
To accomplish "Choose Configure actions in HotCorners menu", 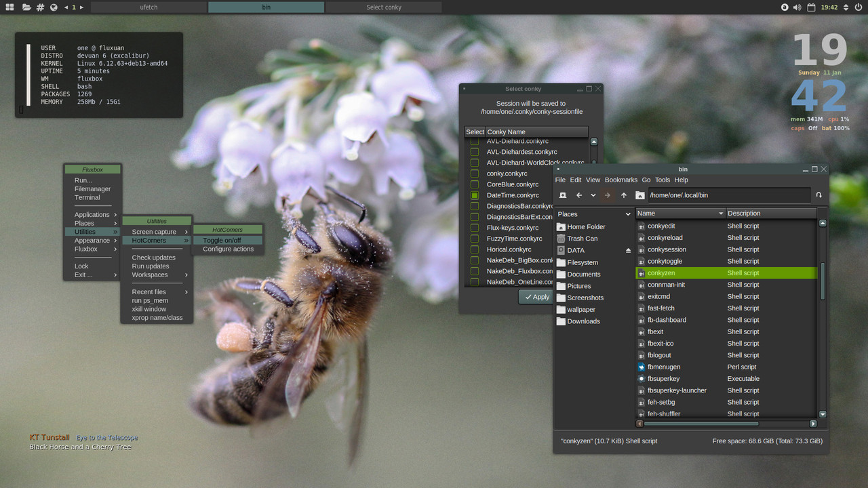I will [x=227, y=249].
